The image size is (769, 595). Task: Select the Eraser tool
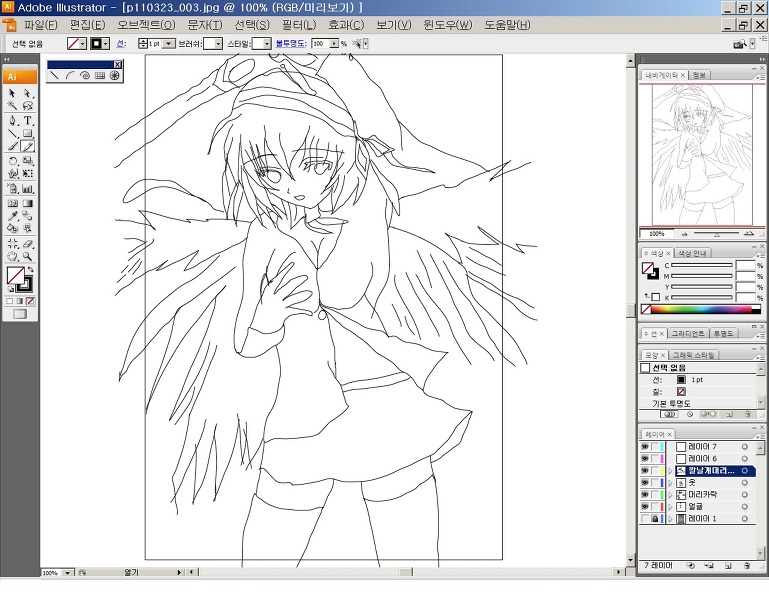(x=27, y=243)
